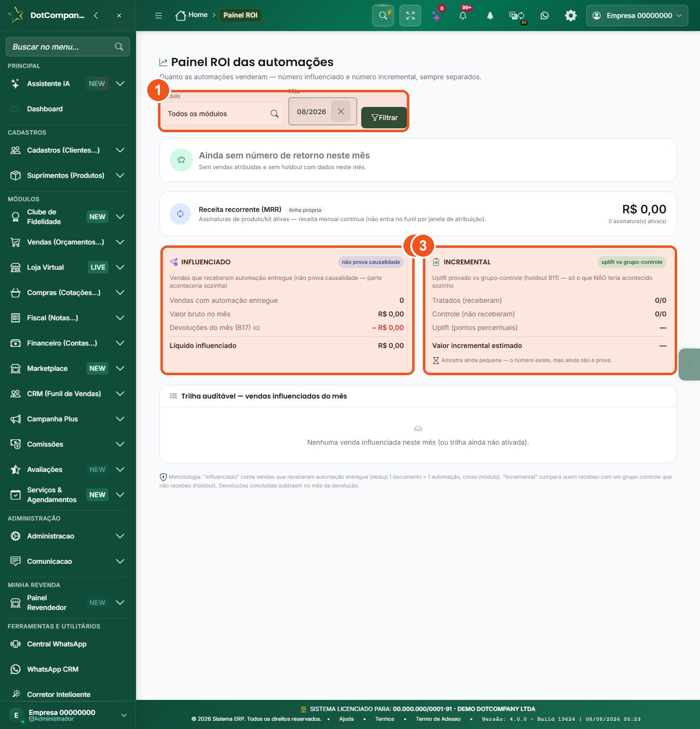This screenshot has height=729, width=700.
Task: Open the Todos os módulos selector
Action: point(223,114)
